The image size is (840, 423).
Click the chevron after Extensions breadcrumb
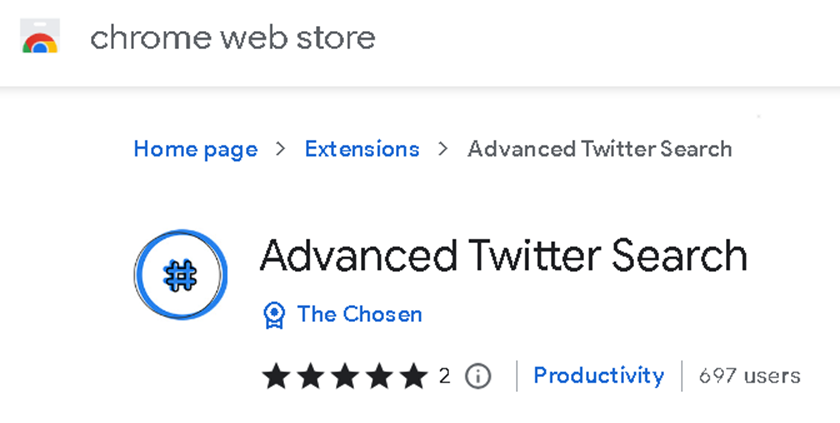click(x=443, y=149)
